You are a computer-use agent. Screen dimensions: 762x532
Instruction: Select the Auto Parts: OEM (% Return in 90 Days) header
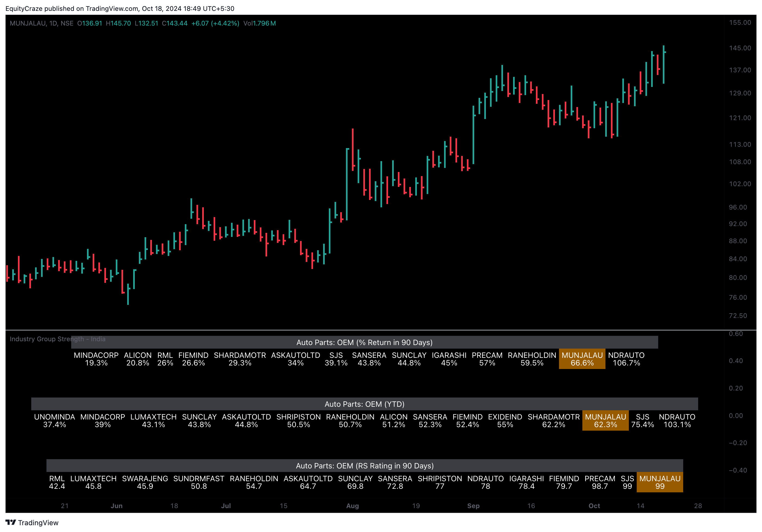(364, 342)
